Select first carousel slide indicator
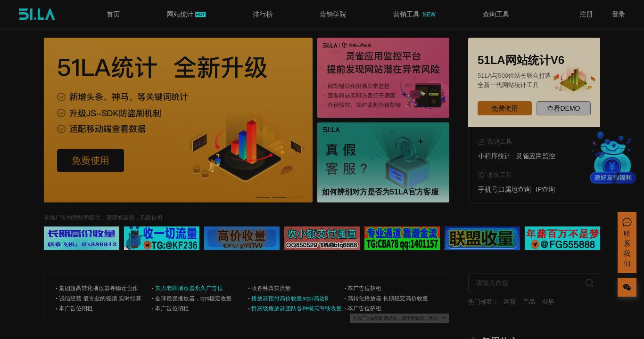 (x=263, y=197)
